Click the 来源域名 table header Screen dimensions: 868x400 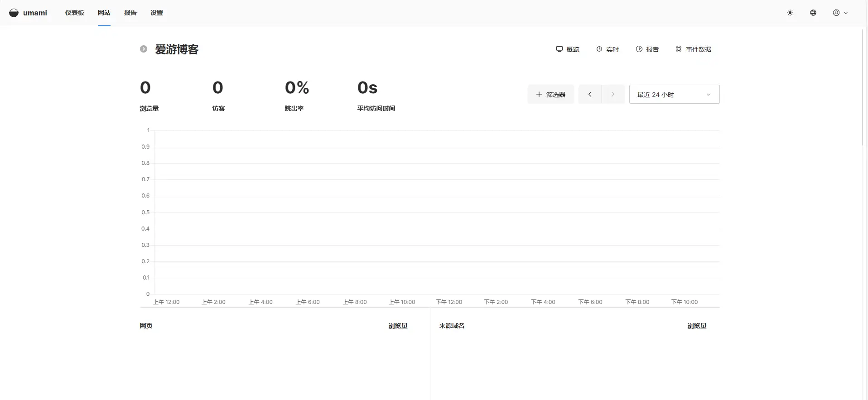point(452,326)
